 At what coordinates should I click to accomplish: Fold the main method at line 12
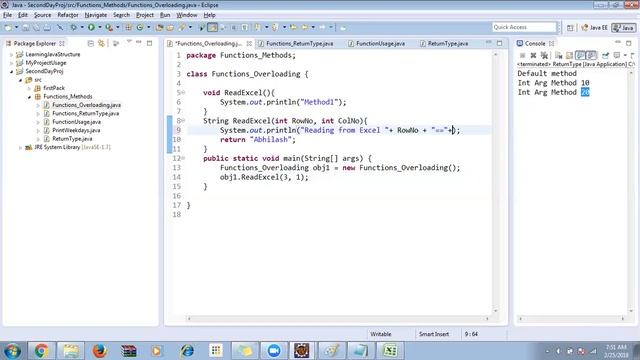[183, 158]
